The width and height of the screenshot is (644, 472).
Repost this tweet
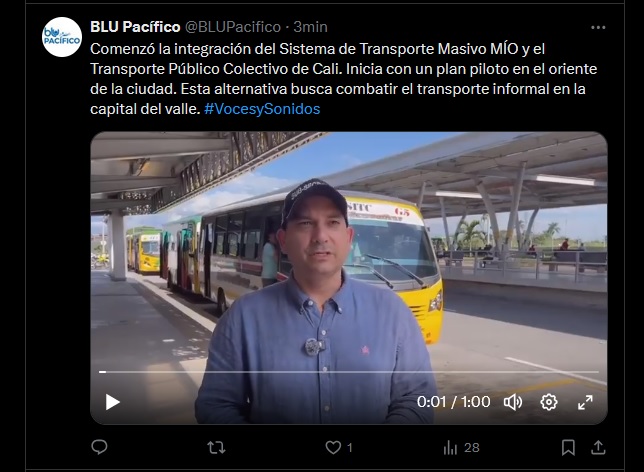pyautogui.click(x=216, y=447)
